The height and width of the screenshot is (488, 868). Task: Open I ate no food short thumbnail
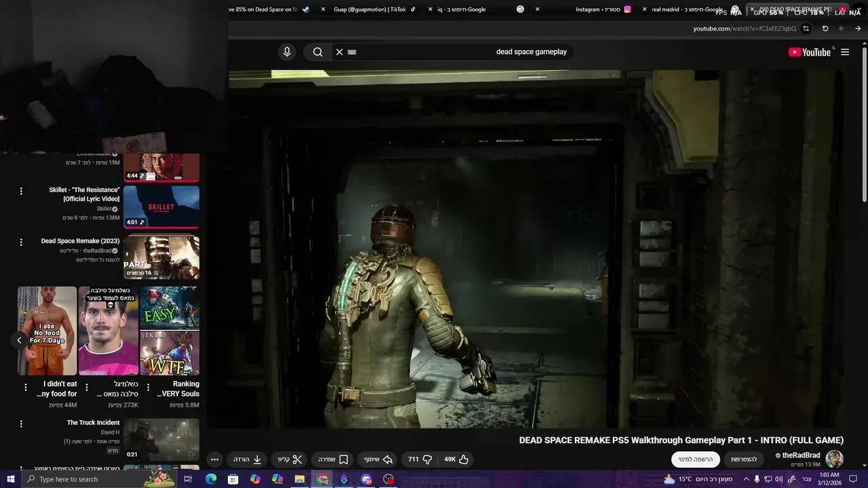47,331
